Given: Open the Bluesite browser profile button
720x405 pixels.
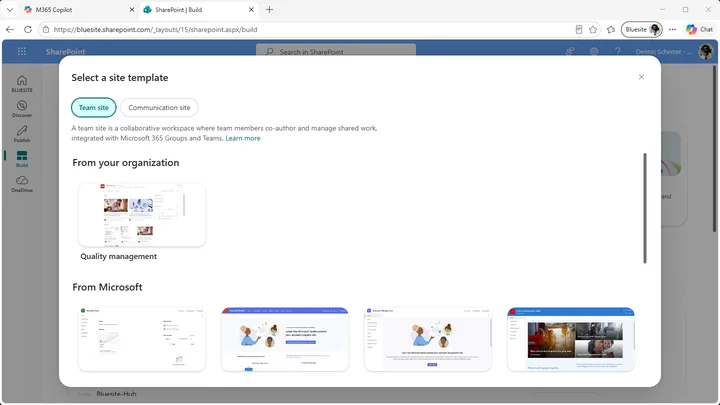Looking at the screenshot, I should 642,29.
